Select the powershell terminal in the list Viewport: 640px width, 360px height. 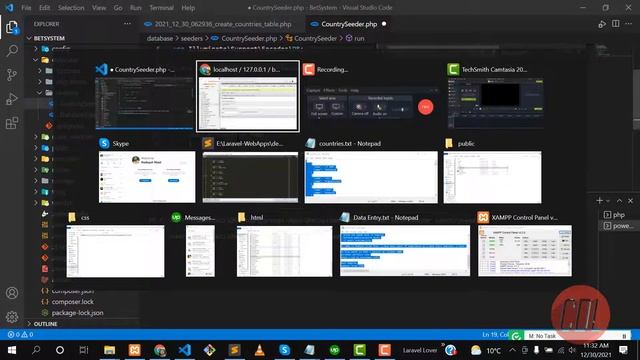(618, 226)
